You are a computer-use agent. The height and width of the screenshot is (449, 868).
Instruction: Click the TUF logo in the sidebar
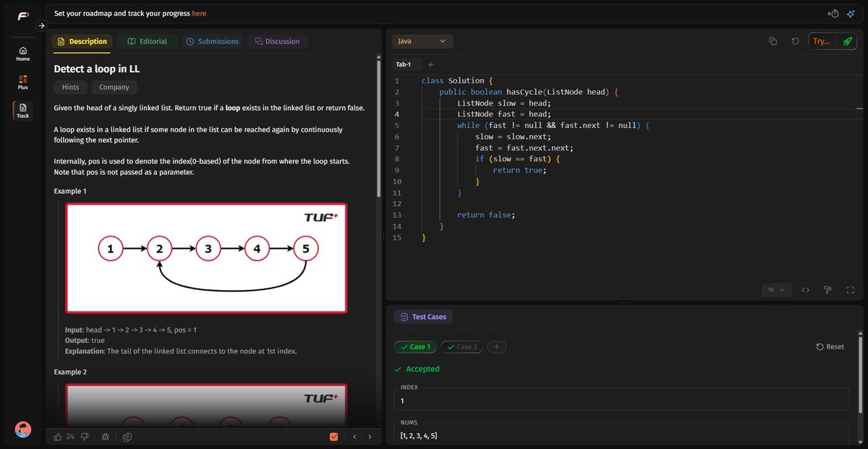[x=23, y=16]
